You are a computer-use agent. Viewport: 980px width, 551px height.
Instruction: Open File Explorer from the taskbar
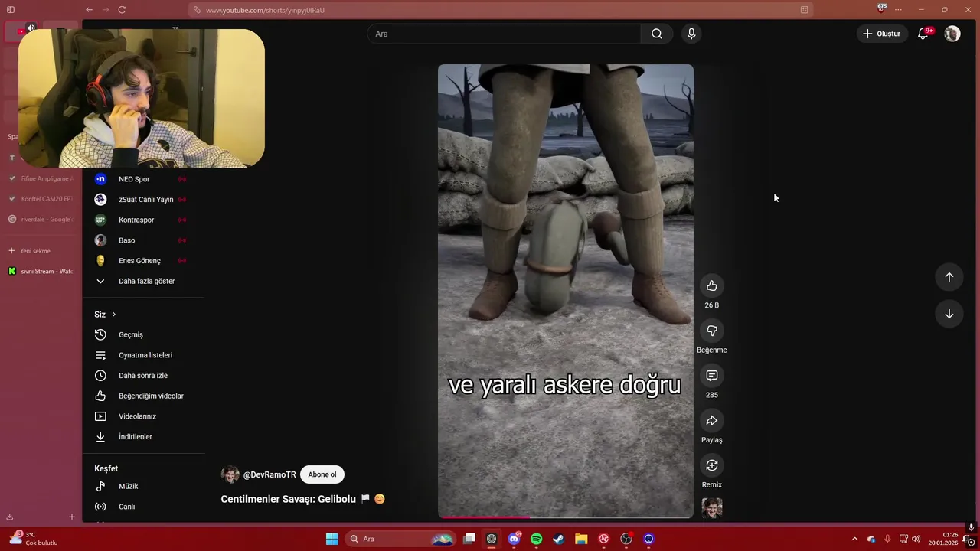pos(581,539)
